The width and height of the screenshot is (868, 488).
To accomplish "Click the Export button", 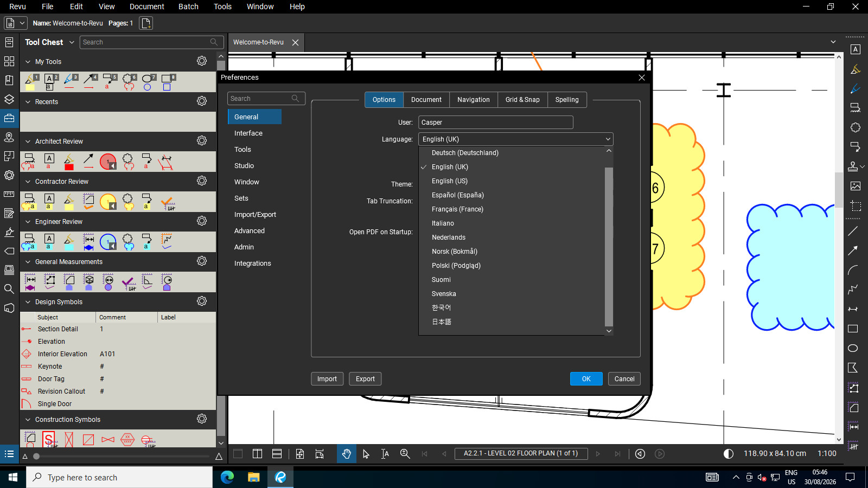I will coord(365,379).
